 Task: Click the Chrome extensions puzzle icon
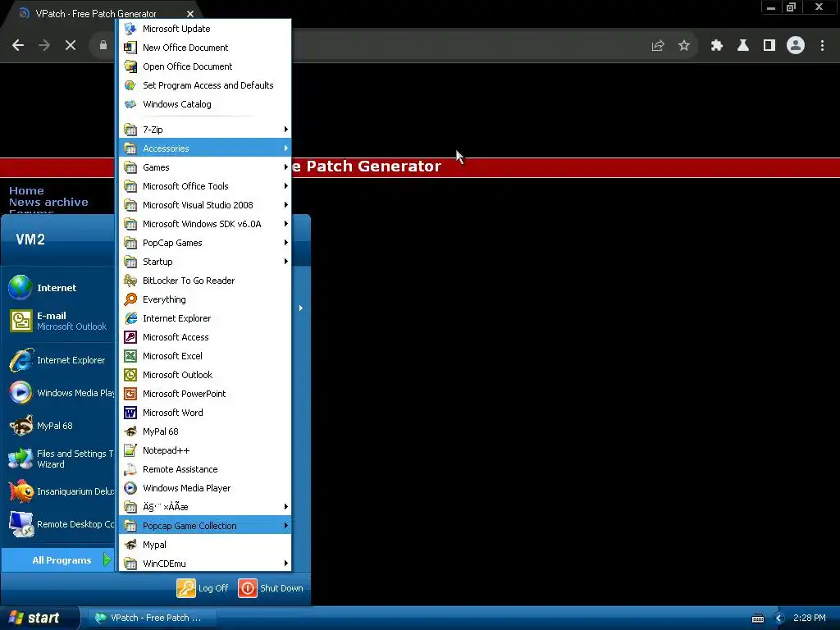716,46
